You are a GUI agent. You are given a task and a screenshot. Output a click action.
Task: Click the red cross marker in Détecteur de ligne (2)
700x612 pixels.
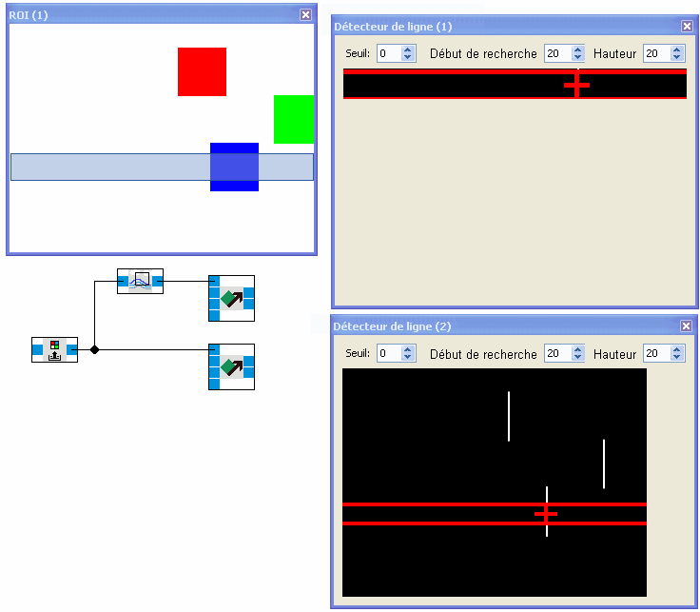[x=546, y=514]
